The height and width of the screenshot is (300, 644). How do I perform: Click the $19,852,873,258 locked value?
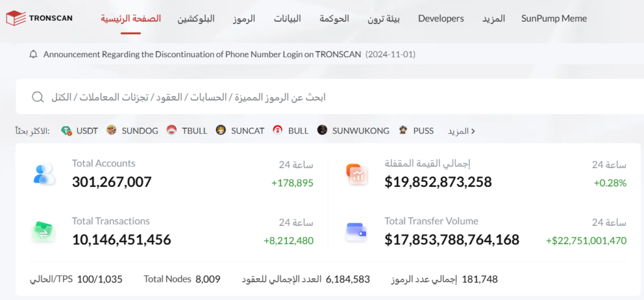pyautogui.click(x=438, y=182)
